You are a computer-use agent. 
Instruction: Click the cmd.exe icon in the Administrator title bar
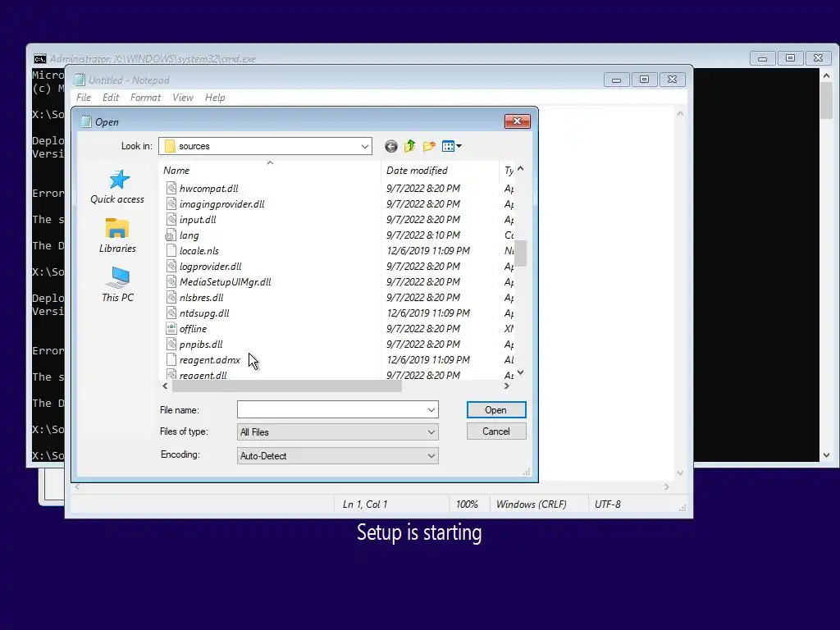tap(39, 59)
